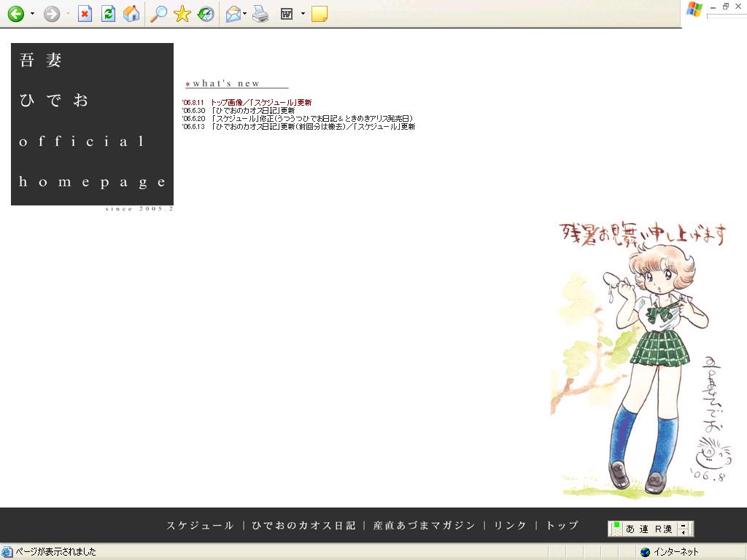Open the ひでおのカオス日記 footer link
The width and height of the screenshot is (747, 560).
pos(303,525)
